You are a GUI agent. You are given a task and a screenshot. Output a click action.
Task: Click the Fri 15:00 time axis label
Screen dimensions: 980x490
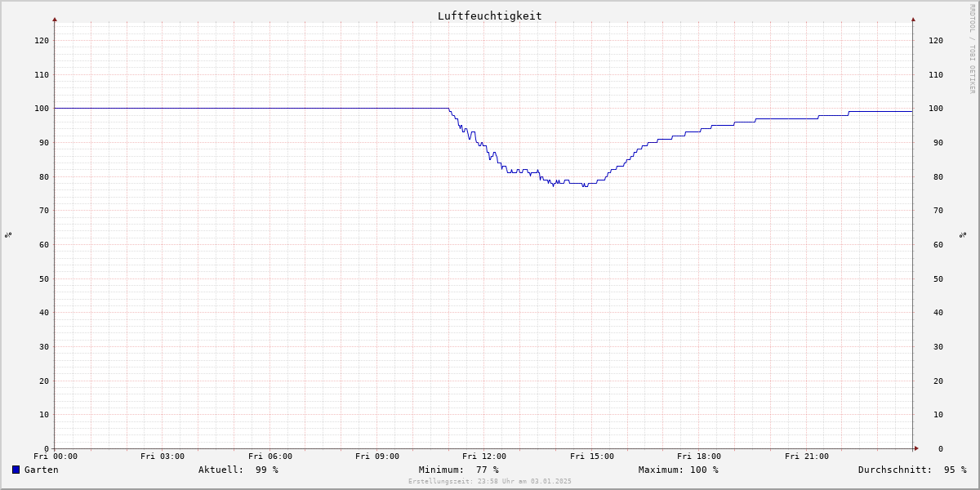(592, 457)
